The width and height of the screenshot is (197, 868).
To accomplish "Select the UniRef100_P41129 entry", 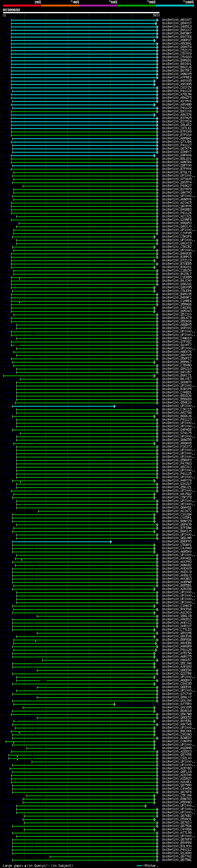I will point(177,108).
